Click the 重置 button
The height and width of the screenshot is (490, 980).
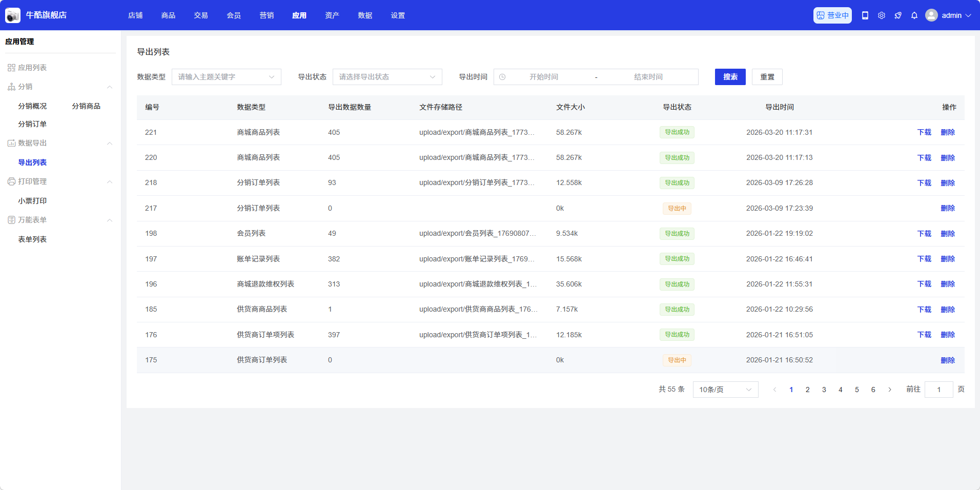[767, 77]
